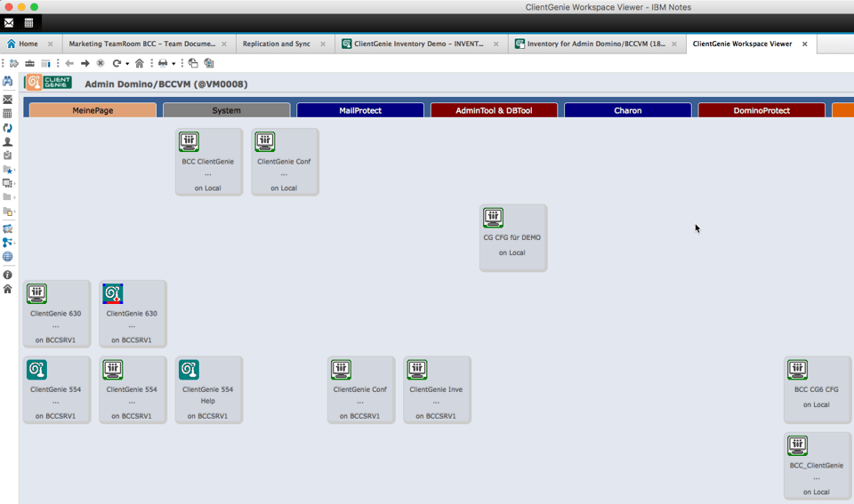Select the MeinePage workspace page tab
Viewport: 854px width, 504px height.
point(93,110)
